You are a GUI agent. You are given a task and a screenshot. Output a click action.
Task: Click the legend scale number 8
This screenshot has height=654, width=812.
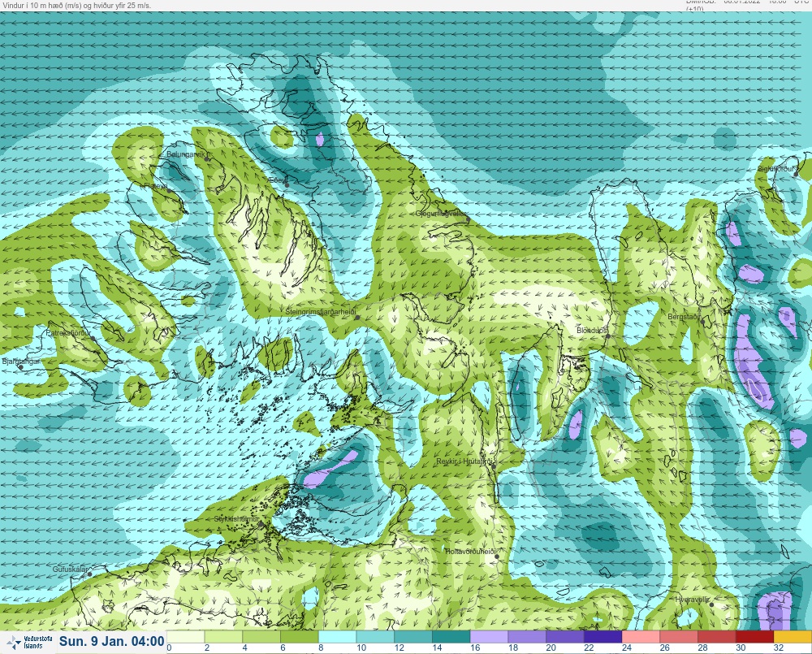point(321,648)
